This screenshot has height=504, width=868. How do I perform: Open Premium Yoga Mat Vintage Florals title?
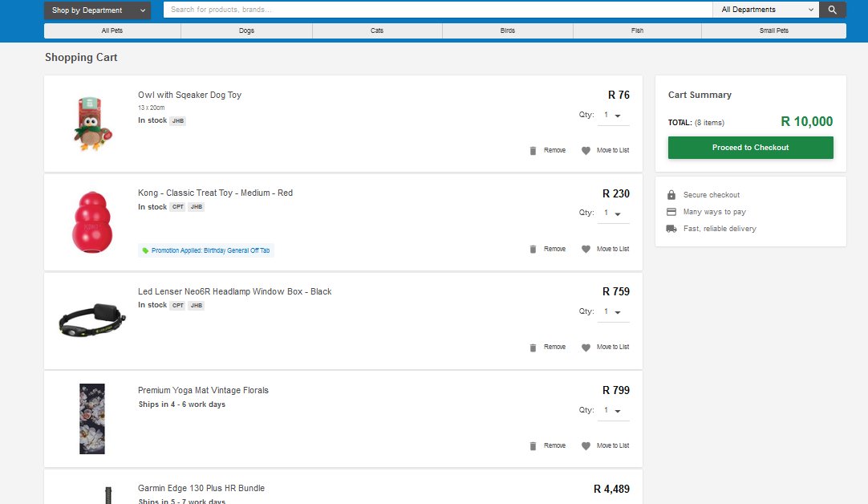(x=203, y=390)
